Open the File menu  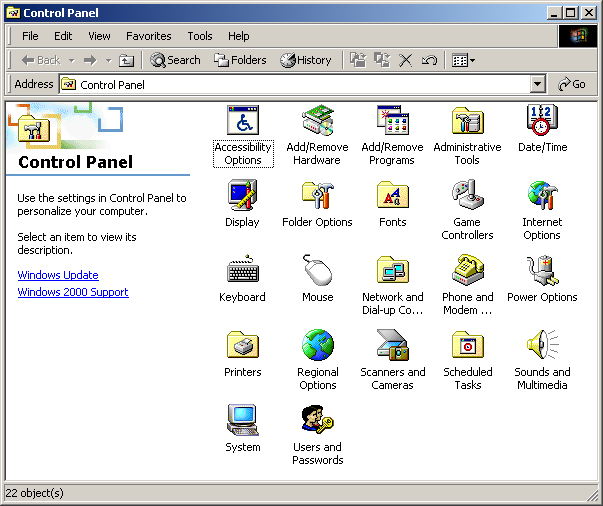[30, 36]
